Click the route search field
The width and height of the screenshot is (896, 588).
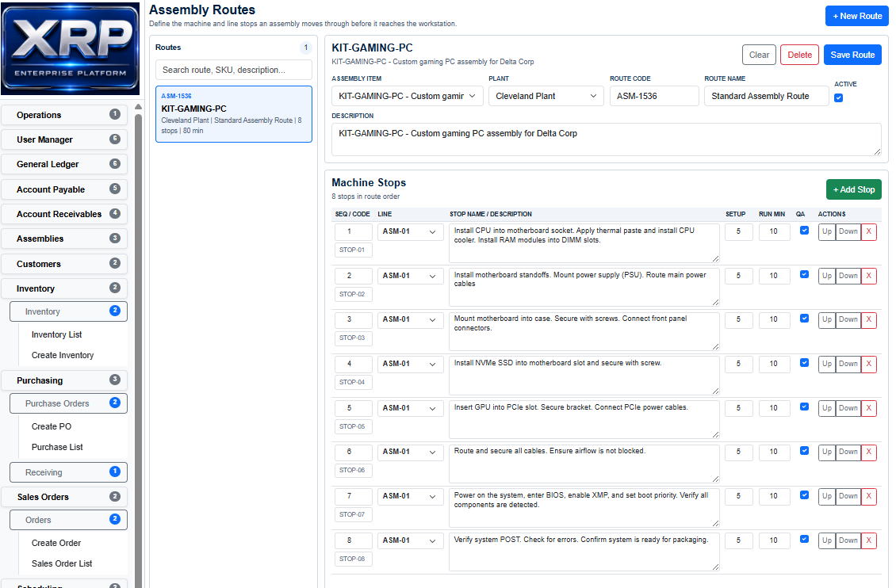pyautogui.click(x=234, y=70)
